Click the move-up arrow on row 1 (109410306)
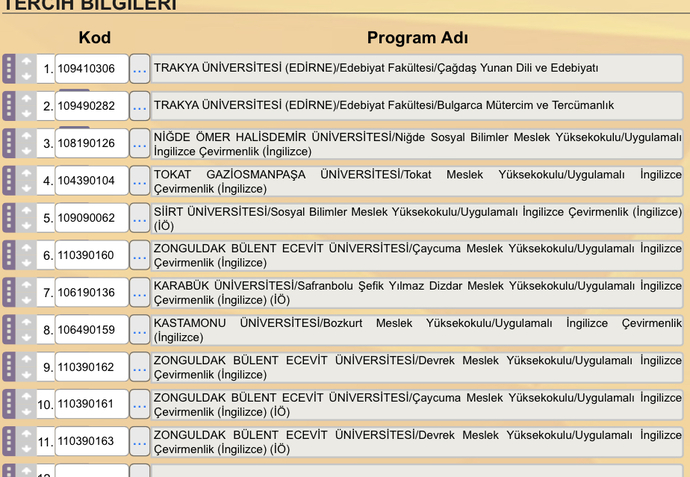 pyautogui.click(x=26, y=62)
